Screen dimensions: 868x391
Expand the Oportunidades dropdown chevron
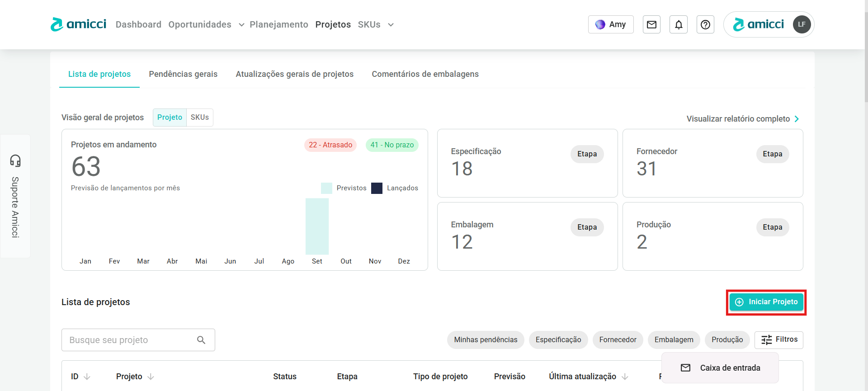click(x=241, y=25)
